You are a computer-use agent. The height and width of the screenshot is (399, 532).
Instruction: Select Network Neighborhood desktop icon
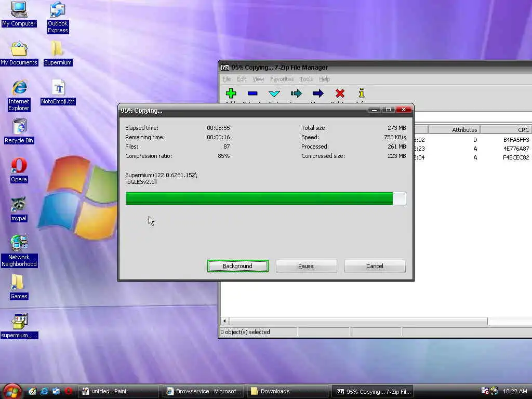click(x=19, y=251)
